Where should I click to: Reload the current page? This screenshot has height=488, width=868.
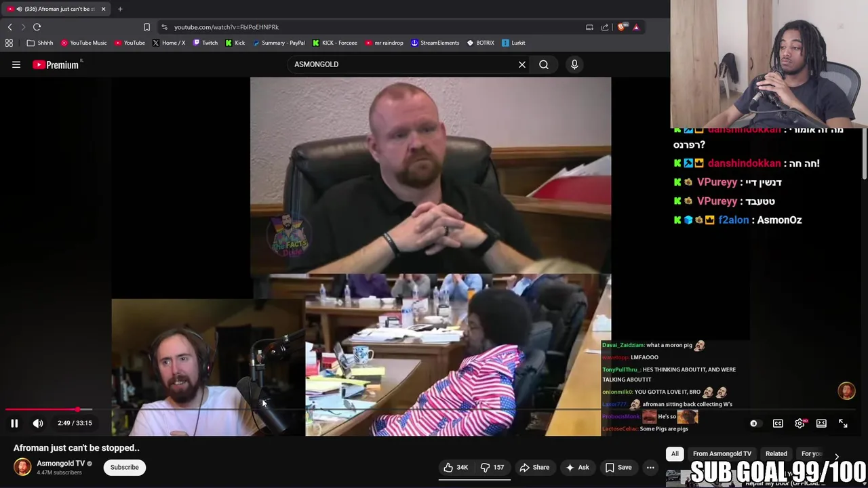pyautogui.click(x=37, y=27)
